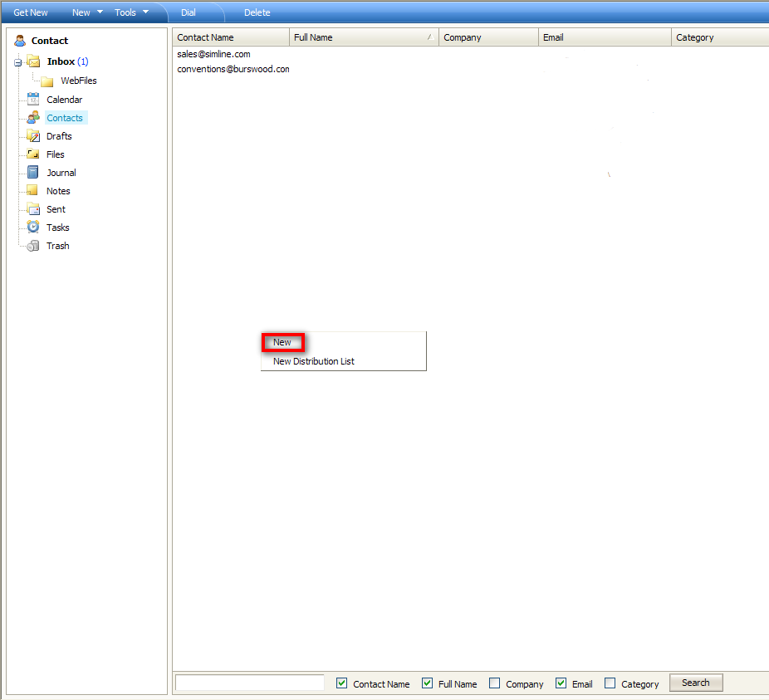Expand the Tools dropdown menu
769x700 pixels.
131,12
